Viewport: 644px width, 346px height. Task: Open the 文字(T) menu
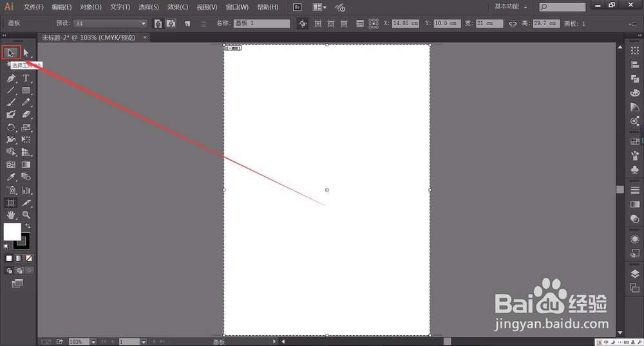pos(120,7)
